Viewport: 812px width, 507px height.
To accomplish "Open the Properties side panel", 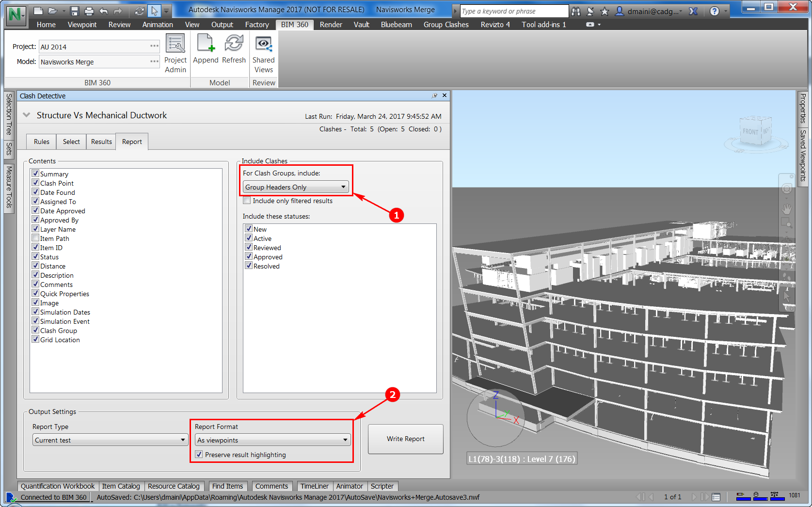I will (803, 108).
